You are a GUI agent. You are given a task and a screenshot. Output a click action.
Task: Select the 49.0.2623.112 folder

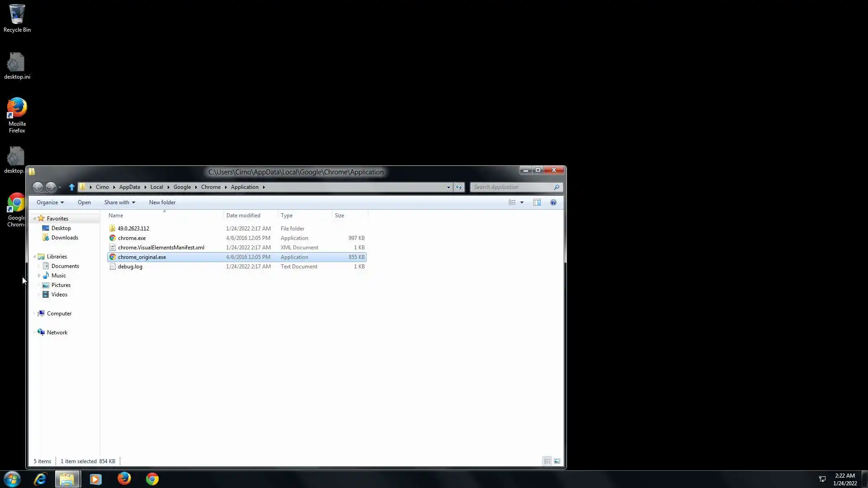coord(133,229)
